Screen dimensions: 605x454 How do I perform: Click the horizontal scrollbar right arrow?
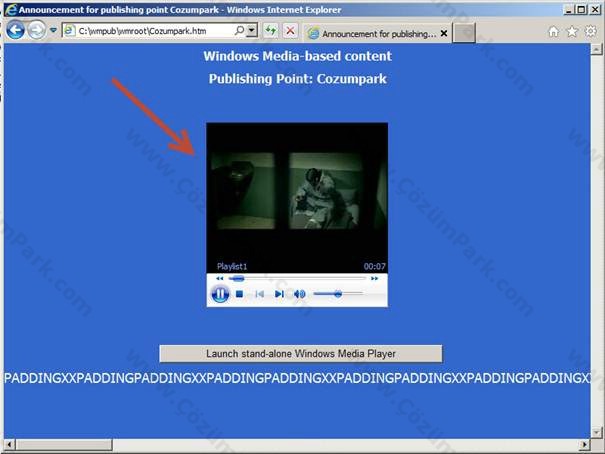coord(585,444)
